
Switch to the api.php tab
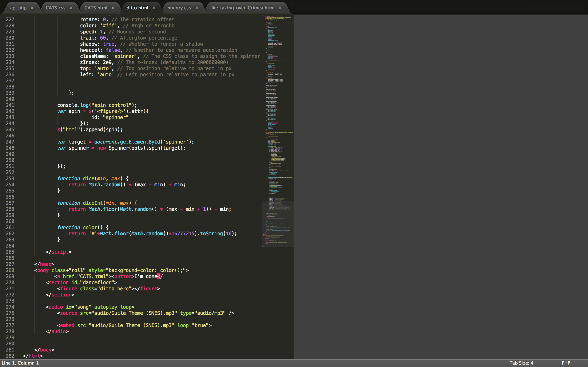click(18, 8)
